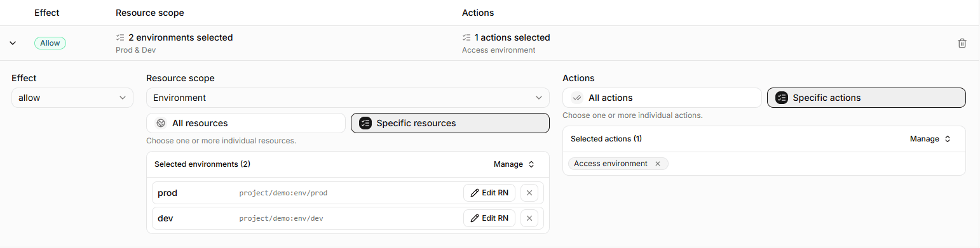Click project/demo:env/prod resource name
980x248 pixels.
[x=283, y=193]
